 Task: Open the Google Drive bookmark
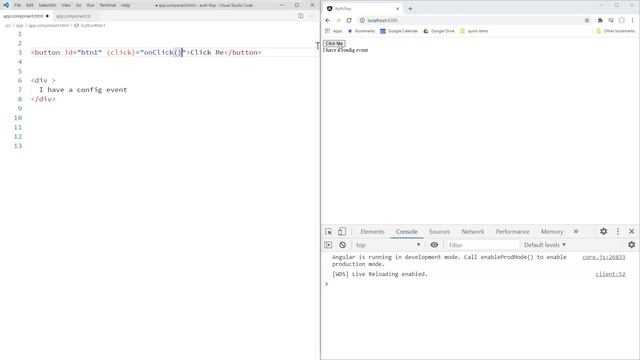click(439, 31)
